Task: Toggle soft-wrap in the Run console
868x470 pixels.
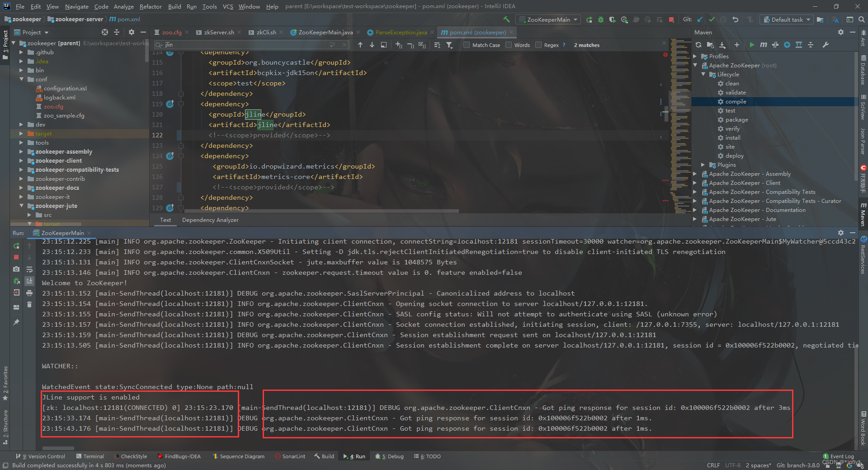Action: [x=29, y=269]
